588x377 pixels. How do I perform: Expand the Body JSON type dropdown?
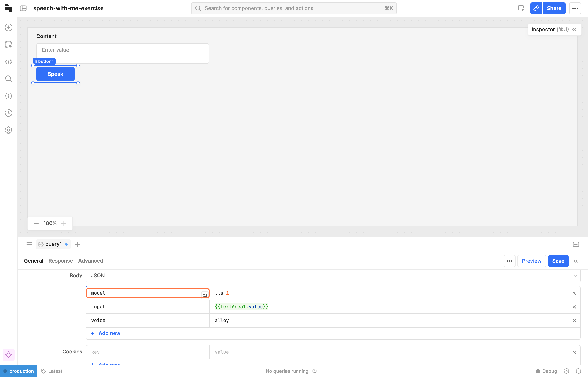(x=333, y=276)
